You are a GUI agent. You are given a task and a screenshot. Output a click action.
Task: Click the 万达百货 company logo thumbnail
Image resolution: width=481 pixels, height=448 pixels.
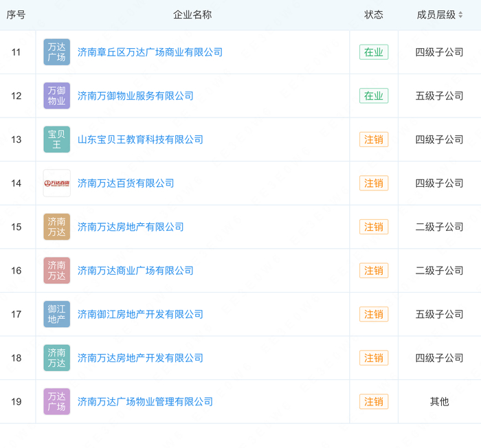point(56,183)
